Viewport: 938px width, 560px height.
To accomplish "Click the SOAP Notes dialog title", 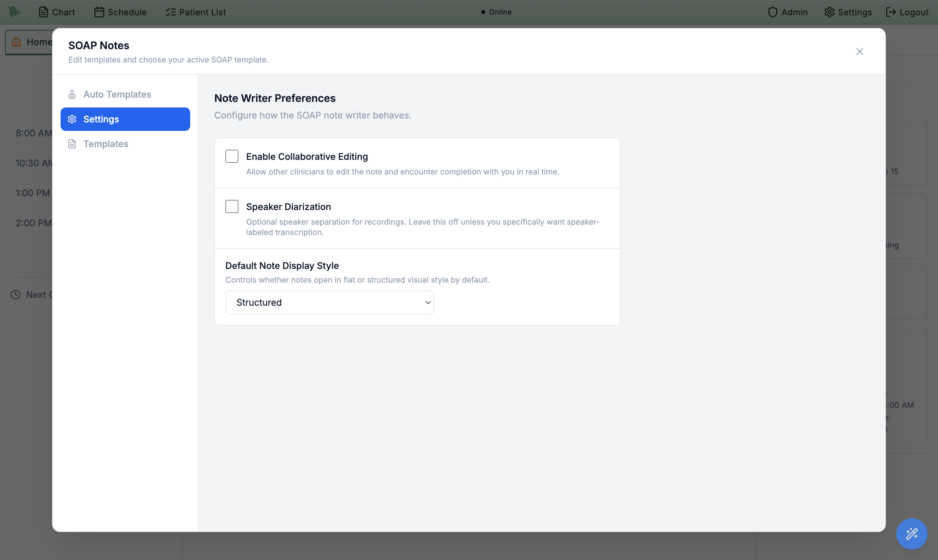I will [x=99, y=45].
